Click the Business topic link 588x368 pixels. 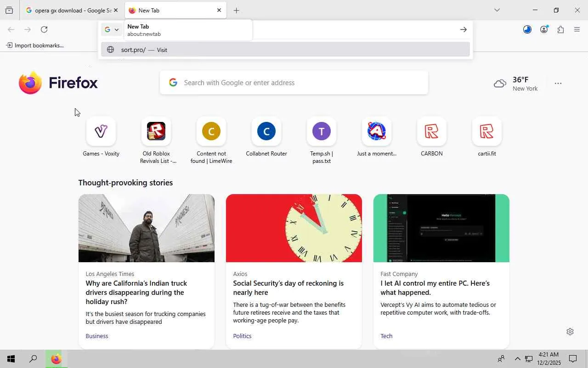click(x=97, y=336)
